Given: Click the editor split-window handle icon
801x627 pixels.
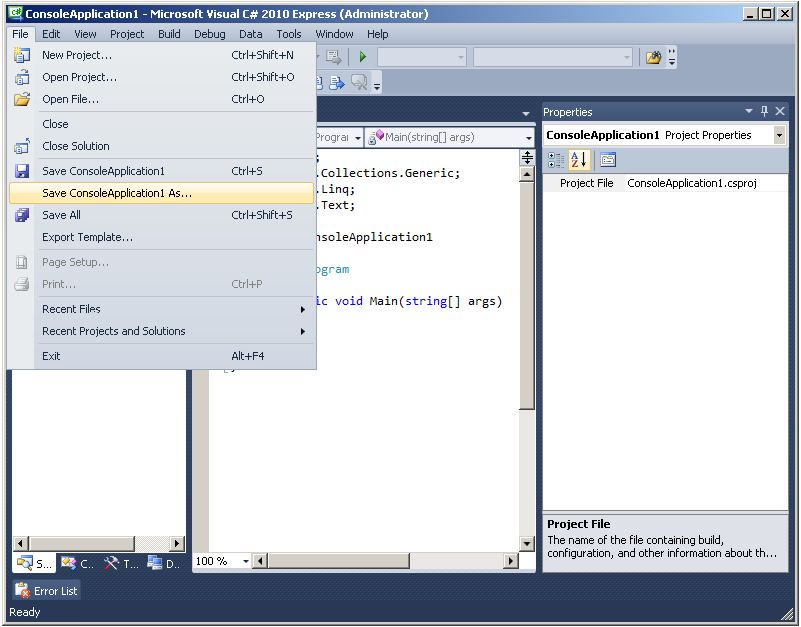Looking at the screenshot, I should click(527, 157).
